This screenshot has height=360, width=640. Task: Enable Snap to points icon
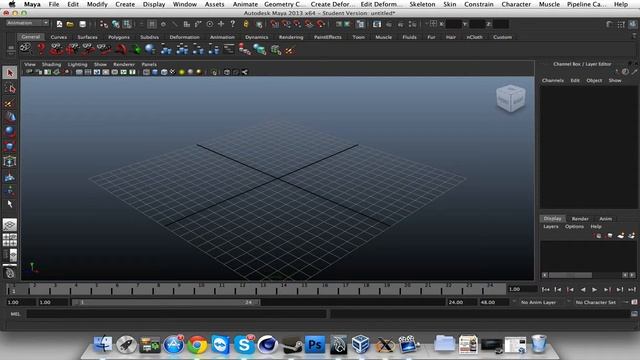coord(297,24)
